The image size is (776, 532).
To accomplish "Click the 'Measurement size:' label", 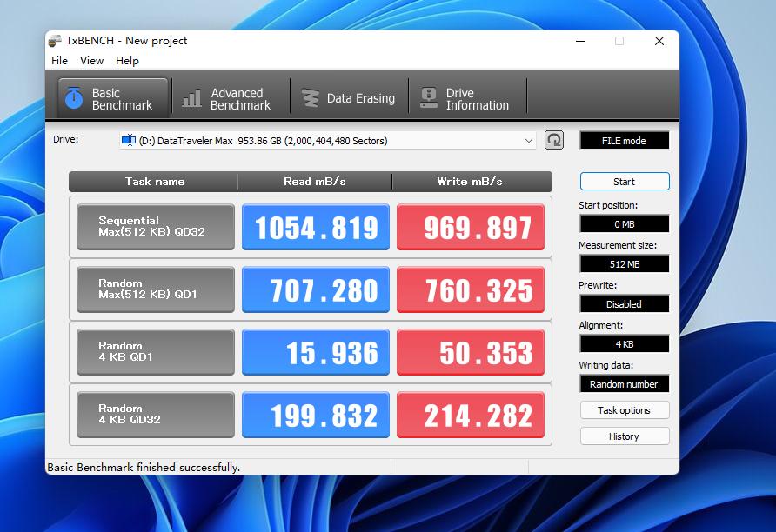I will tap(618, 245).
